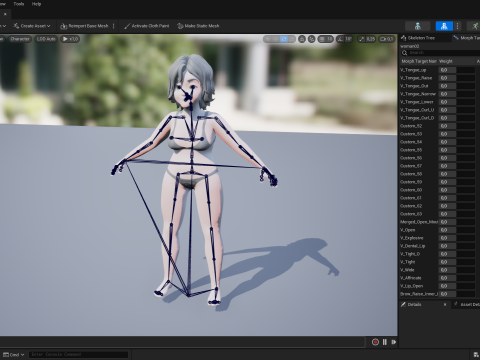Click the Make Static Mesh button
The height and width of the screenshot is (360, 480).
point(198,26)
